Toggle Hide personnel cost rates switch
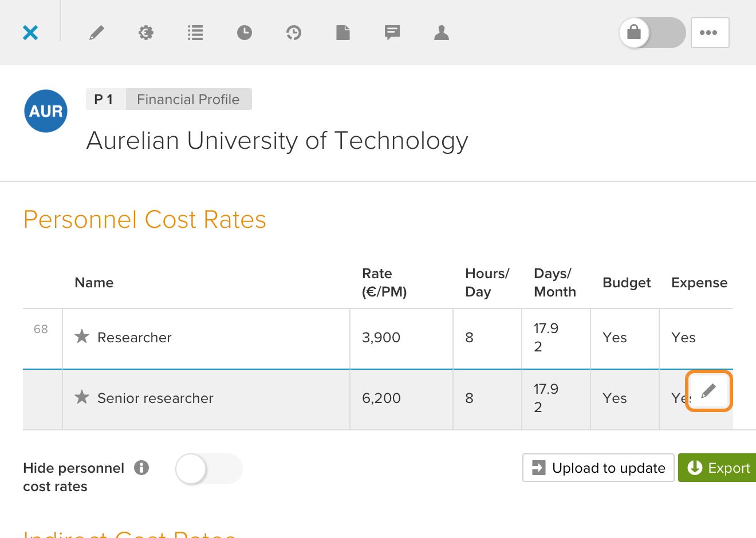The image size is (756, 538). (x=209, y=469)
